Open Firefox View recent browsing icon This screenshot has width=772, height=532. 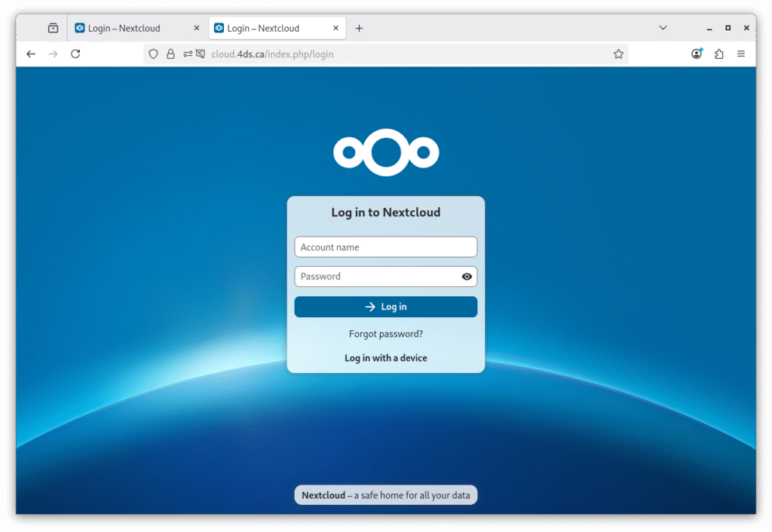53,28
